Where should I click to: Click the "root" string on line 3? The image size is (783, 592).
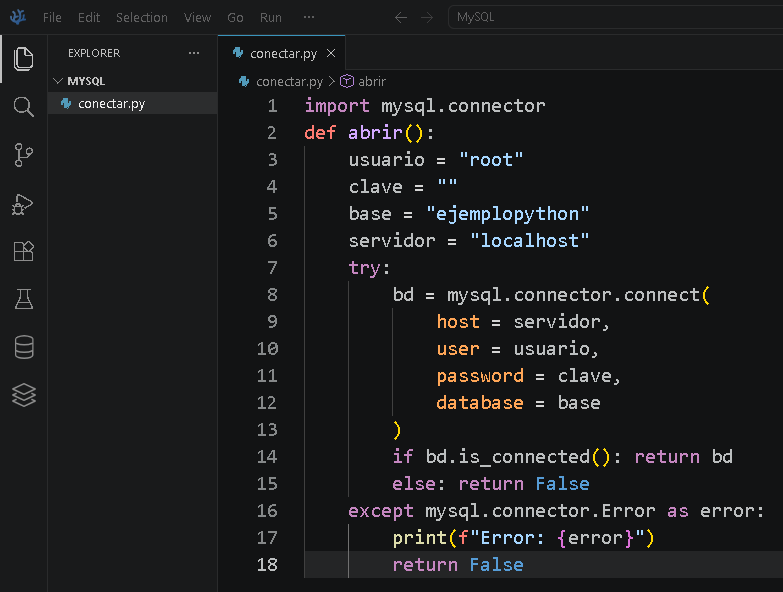(x=491, y=160)
